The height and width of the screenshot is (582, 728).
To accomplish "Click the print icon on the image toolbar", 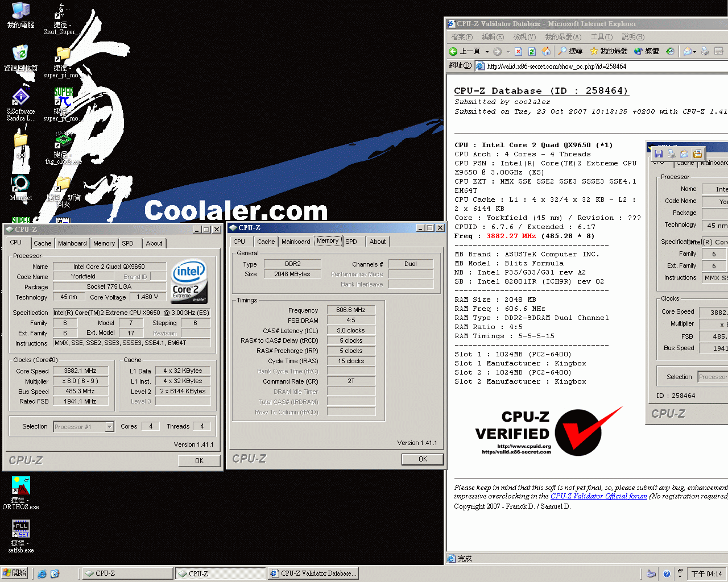I will pos(672,153).
